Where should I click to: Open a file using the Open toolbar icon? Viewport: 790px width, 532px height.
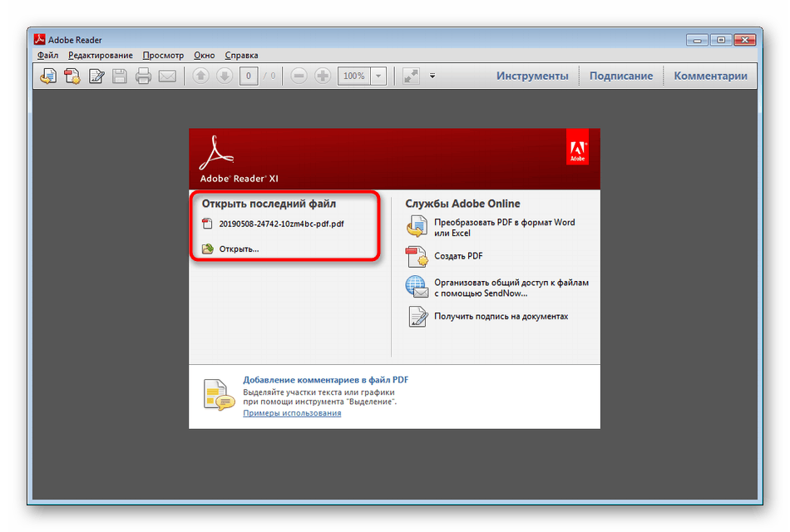coord(47,76)
